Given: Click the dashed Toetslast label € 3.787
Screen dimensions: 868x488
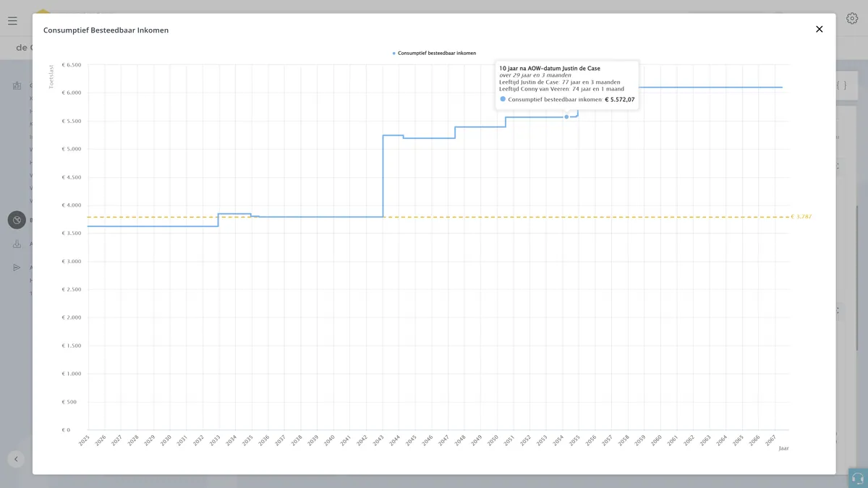Looking at the screenshot, I should [x=801, y=216].
